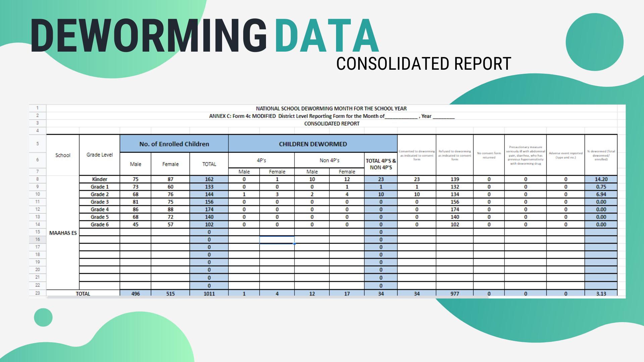
Task: Click the TOTAL 4P'S & NON 4P'S header
Action: point(381,164)
